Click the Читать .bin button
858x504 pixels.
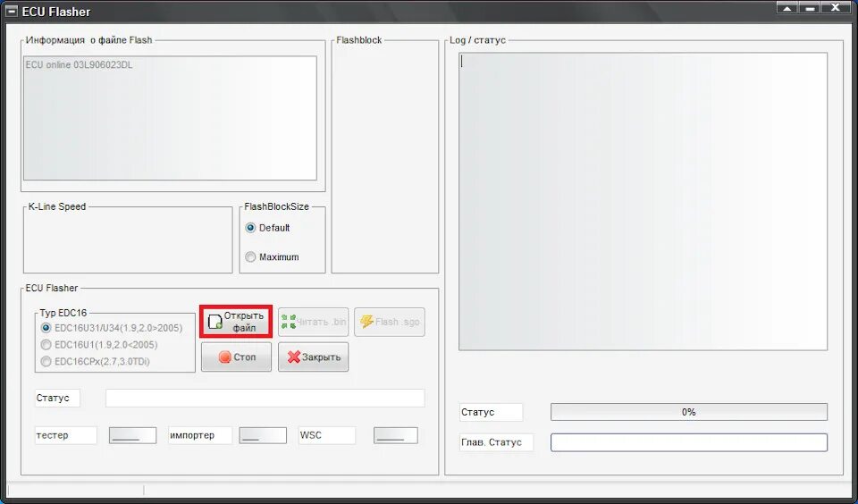click(x=313, y=322)
